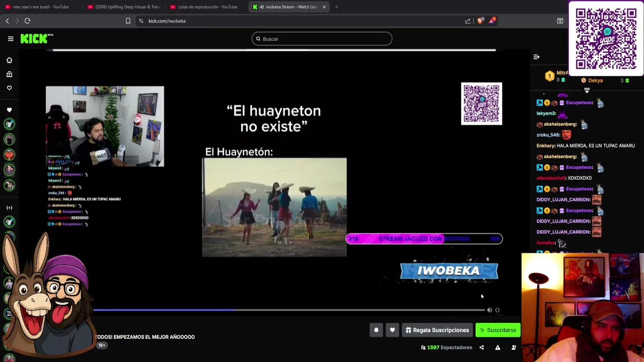This screenshot has width=644, height=362.
Task: Exit fullscreen with the player shrink icon
Action: click(497, 310)
